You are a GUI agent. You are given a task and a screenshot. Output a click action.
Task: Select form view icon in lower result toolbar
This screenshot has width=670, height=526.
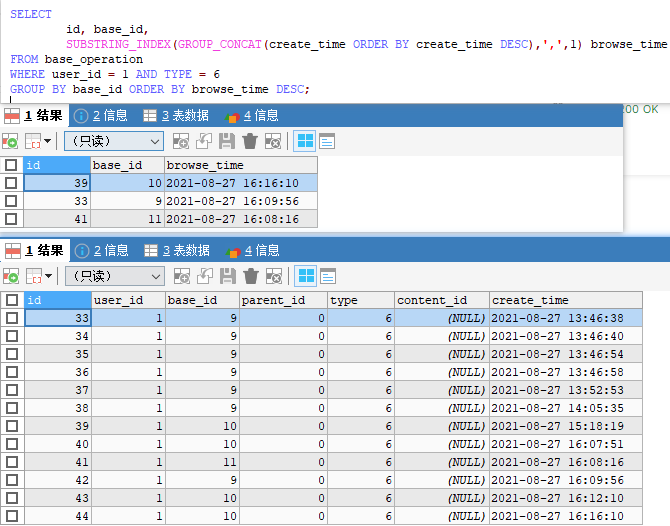(x=328, y=276)
